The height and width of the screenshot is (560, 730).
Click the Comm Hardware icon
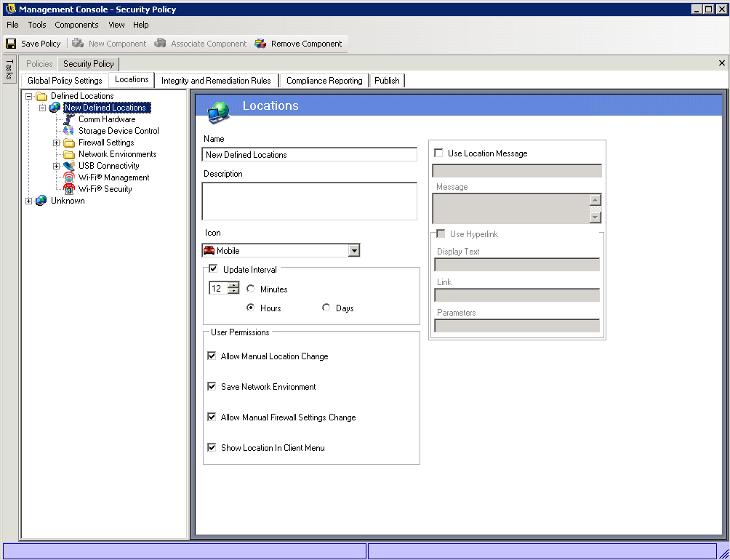(69, 119)
